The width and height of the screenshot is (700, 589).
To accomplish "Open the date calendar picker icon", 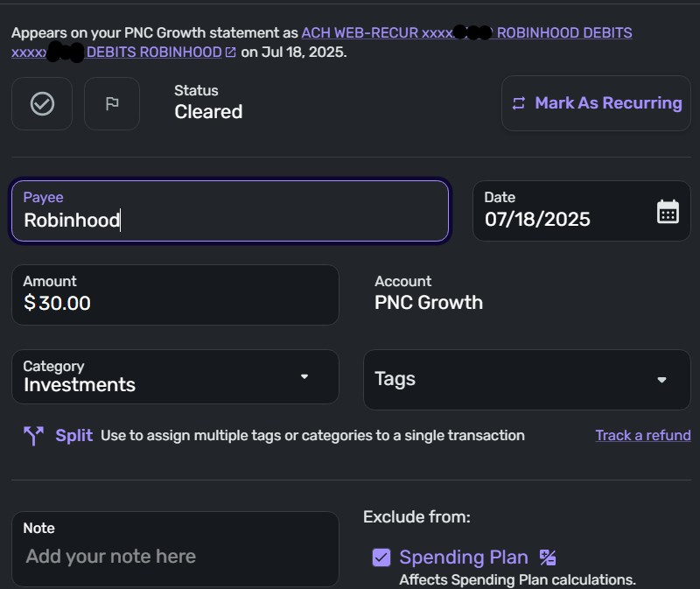I will tap(668, 211).
